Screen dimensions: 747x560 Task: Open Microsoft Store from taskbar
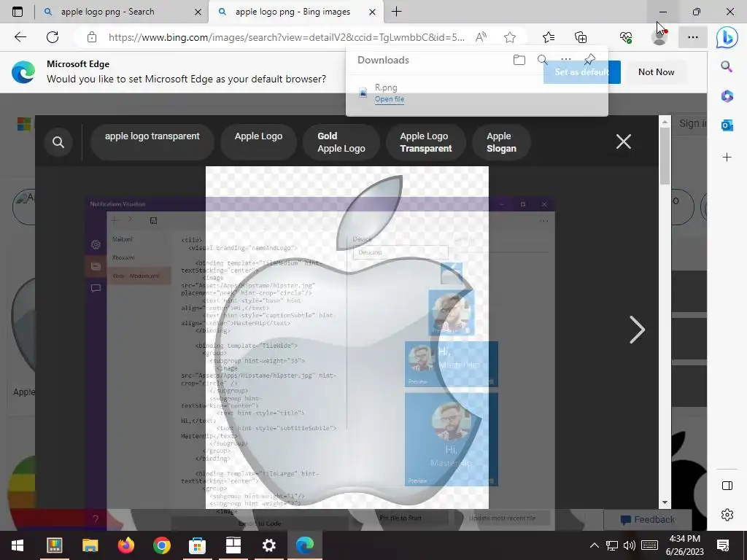(197, 545)
